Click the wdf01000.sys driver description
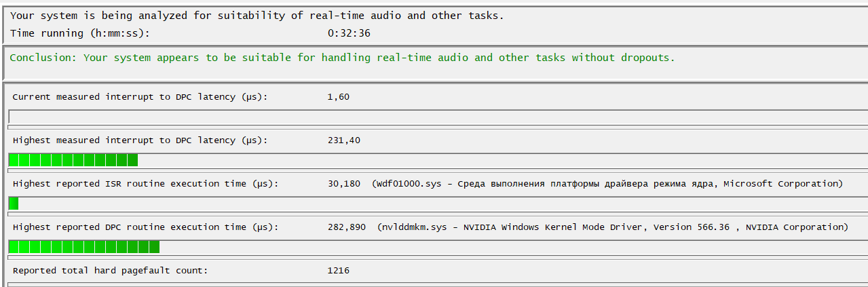868x287 pixels. [607, 184]
